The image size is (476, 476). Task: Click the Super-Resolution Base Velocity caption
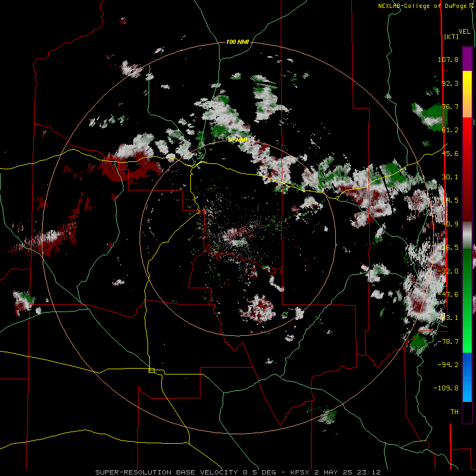pos(238,472)
